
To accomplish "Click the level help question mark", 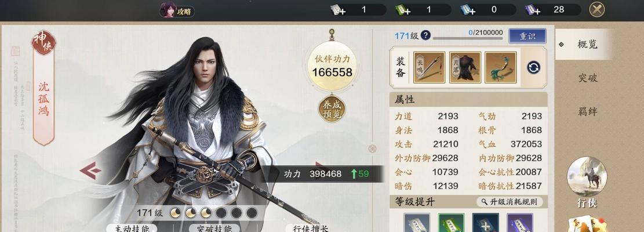I will (x=425, y=35).
